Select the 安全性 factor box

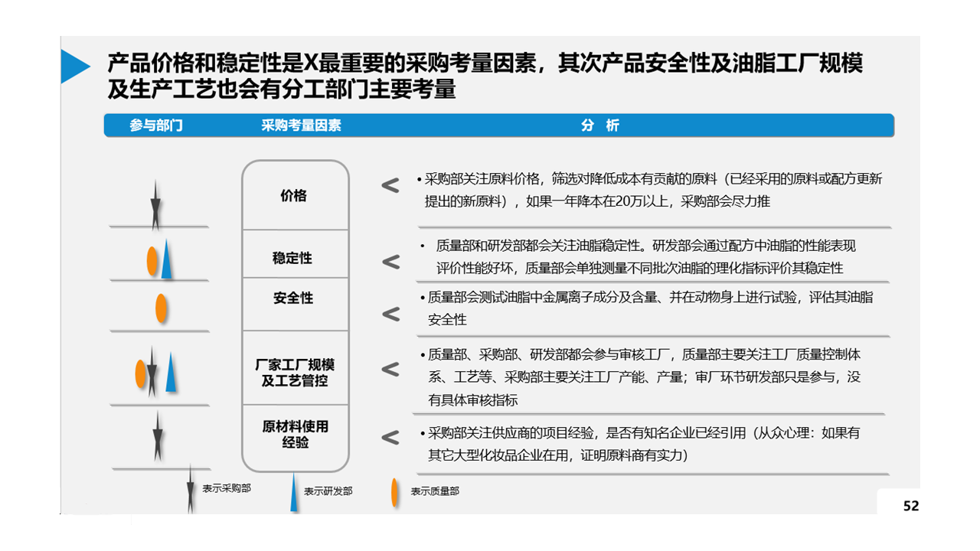295,298
